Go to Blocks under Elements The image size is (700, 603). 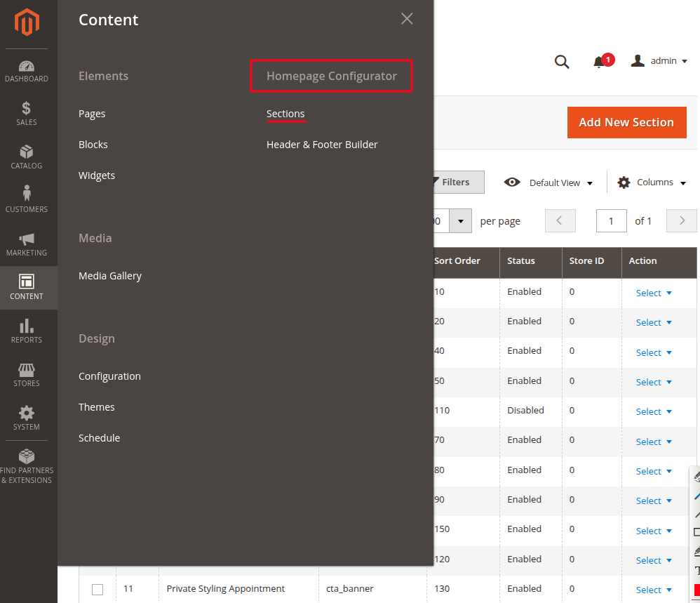[x=93, y=145]
